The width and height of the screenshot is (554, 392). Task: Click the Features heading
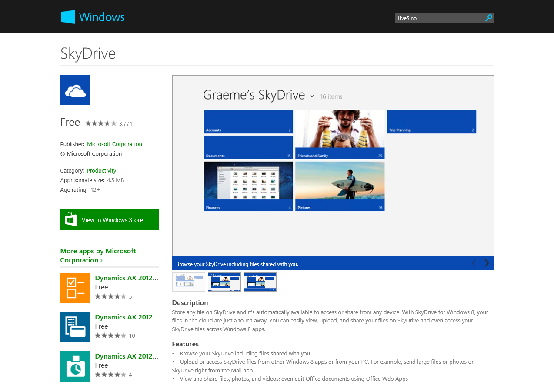(185, 344)
